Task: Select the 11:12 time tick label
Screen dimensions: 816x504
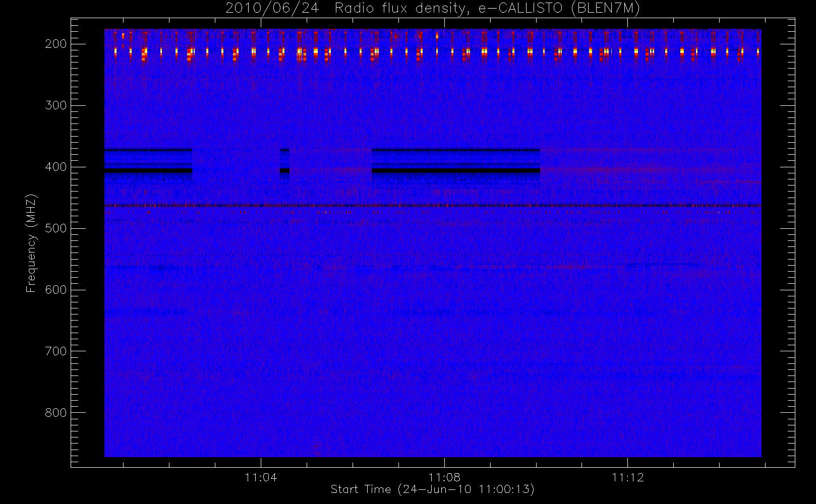Action: pos(628,477)
